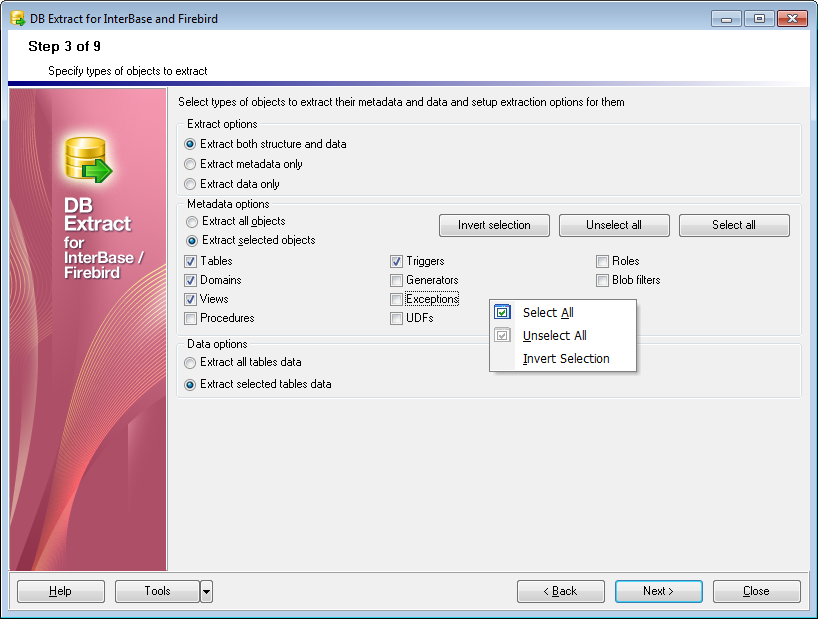Image resolution: width=818 pixels, height=619 pixels.
Task: Click the Select all button
Action: pos(734,225)
